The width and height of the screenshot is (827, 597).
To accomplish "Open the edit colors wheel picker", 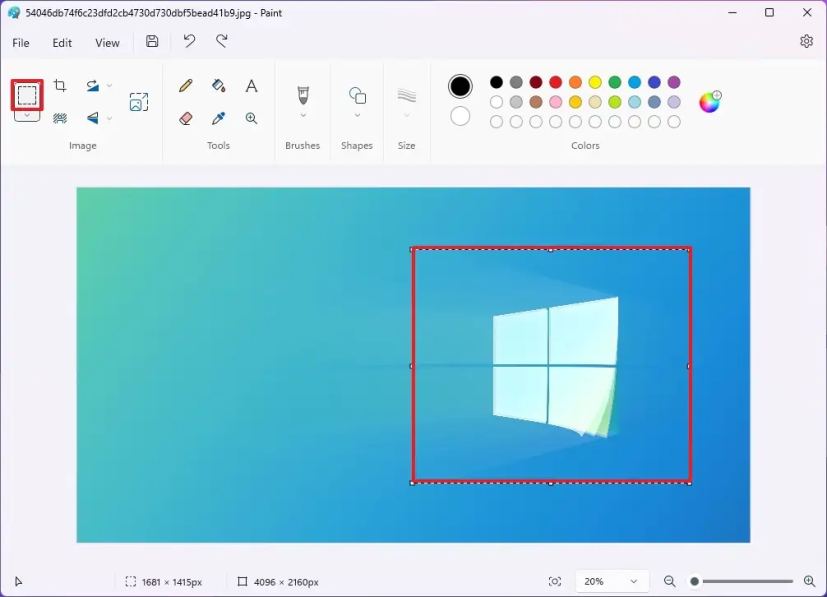I will click(x=710, y=101).
